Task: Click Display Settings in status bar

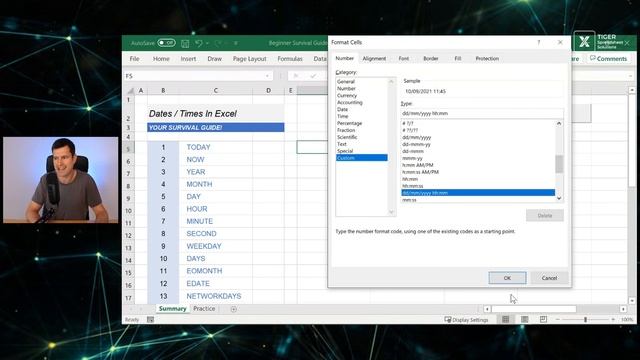Action: click(x=466, y=320)
